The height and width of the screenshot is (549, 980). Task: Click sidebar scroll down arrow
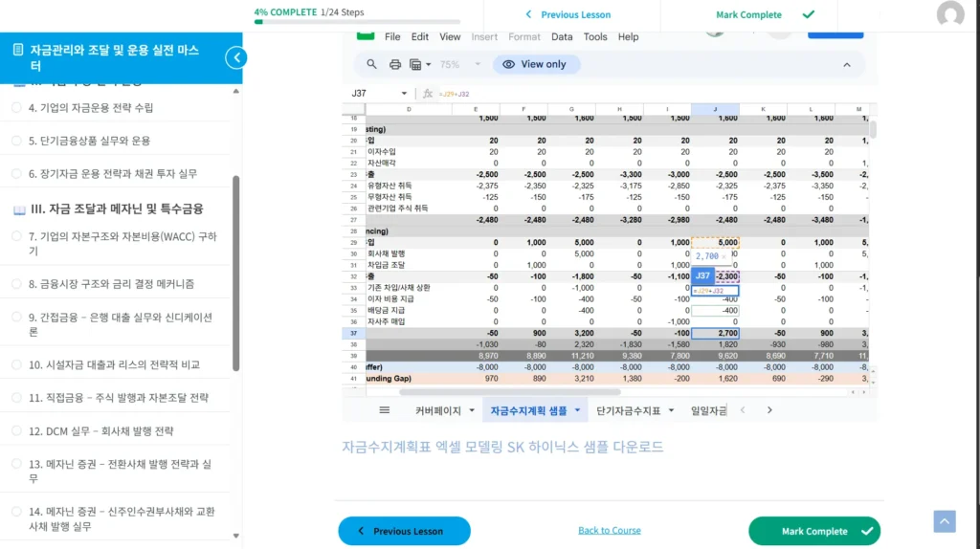tap(235, 536)
